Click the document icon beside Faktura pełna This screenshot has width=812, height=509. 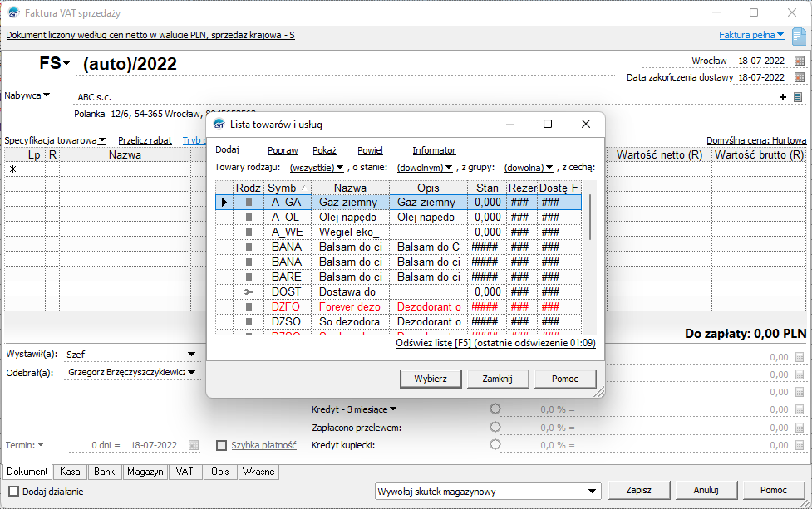[798, 37]
